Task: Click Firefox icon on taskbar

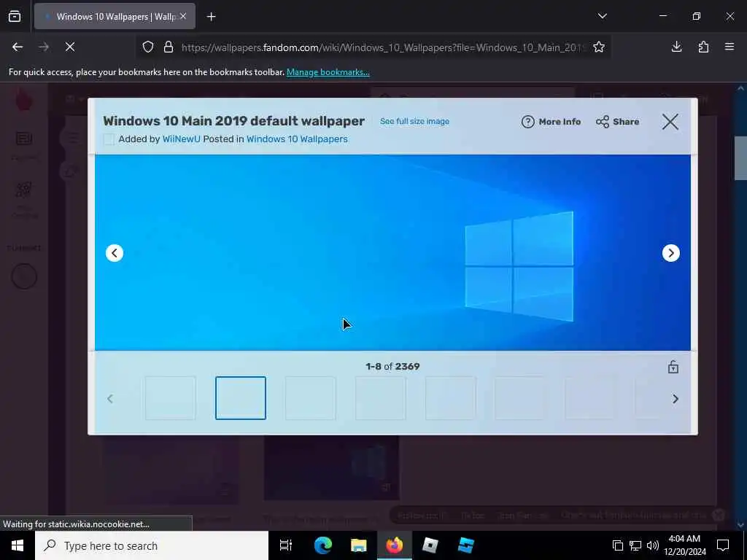Action: tap(395, 545)
